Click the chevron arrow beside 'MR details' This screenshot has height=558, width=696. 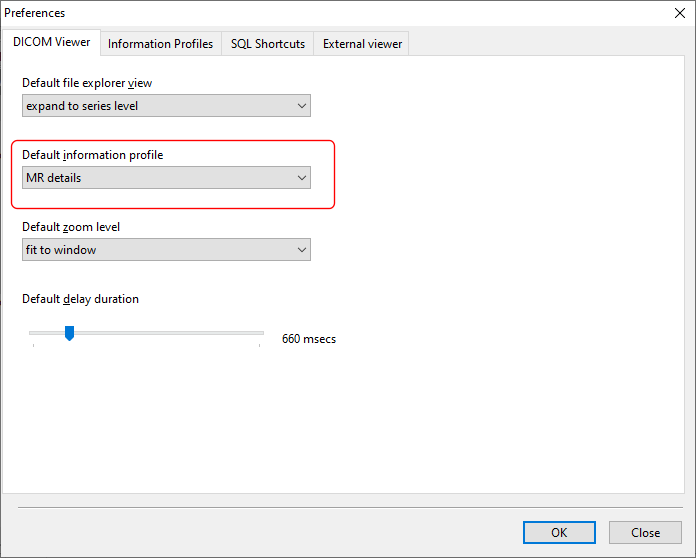(302, 178)
